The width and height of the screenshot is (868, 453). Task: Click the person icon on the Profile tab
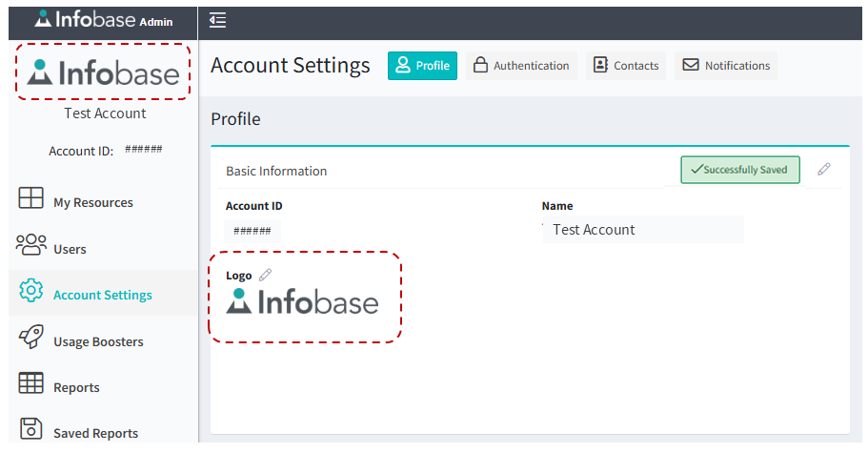pos(403,65)
